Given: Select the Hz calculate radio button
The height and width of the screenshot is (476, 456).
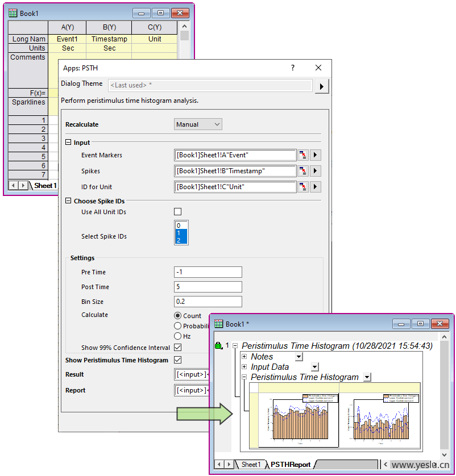Looking at the screenshot, I should (x=178, y=336).
